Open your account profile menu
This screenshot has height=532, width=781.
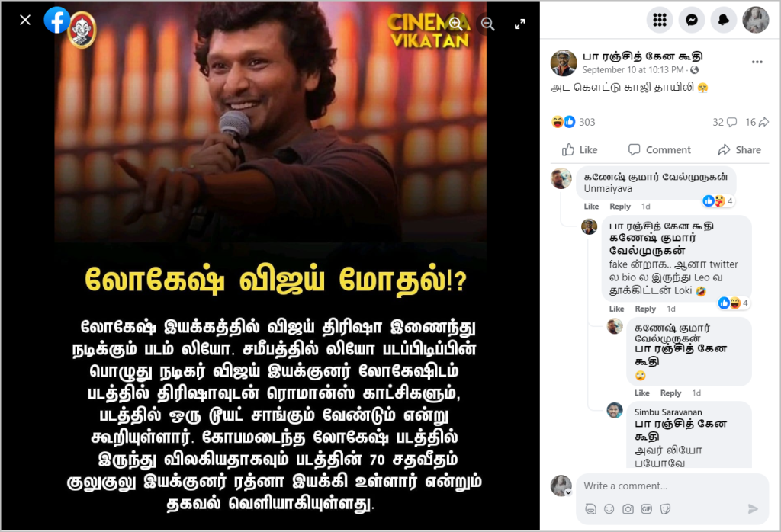(x=756, y=20)
